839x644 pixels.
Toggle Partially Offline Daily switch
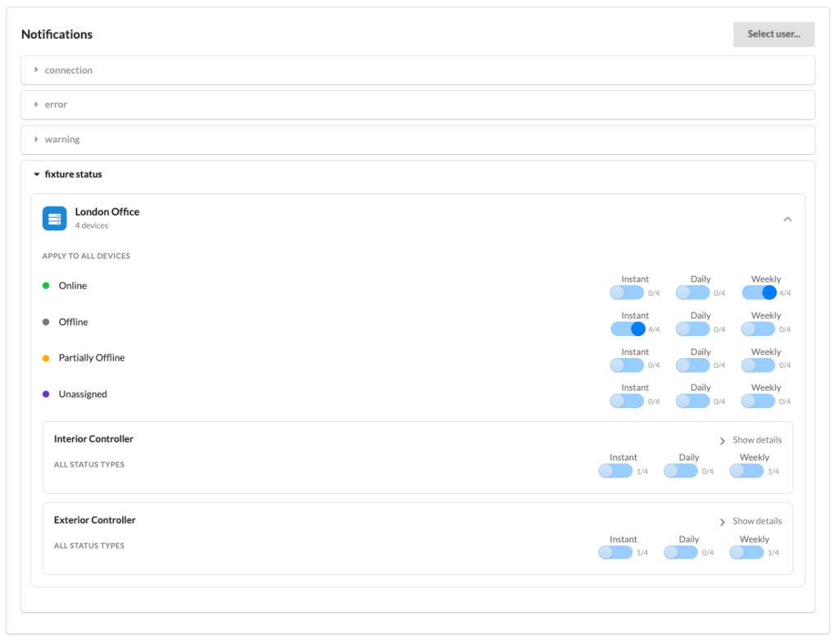click(x=692, y=365)
